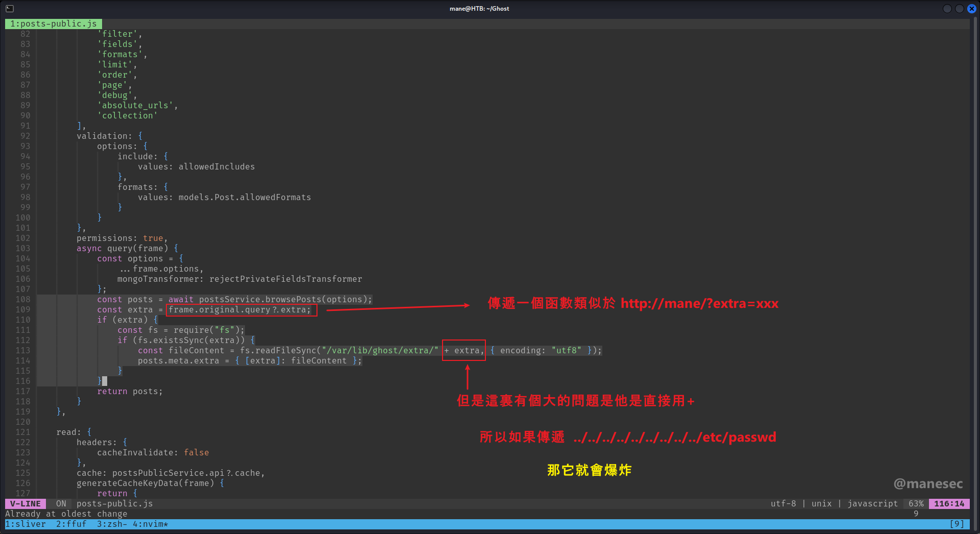The image size is (980, 534).
Task: Select the 1:posts-public.js buffer tab
Action: (x=54, y=24)
